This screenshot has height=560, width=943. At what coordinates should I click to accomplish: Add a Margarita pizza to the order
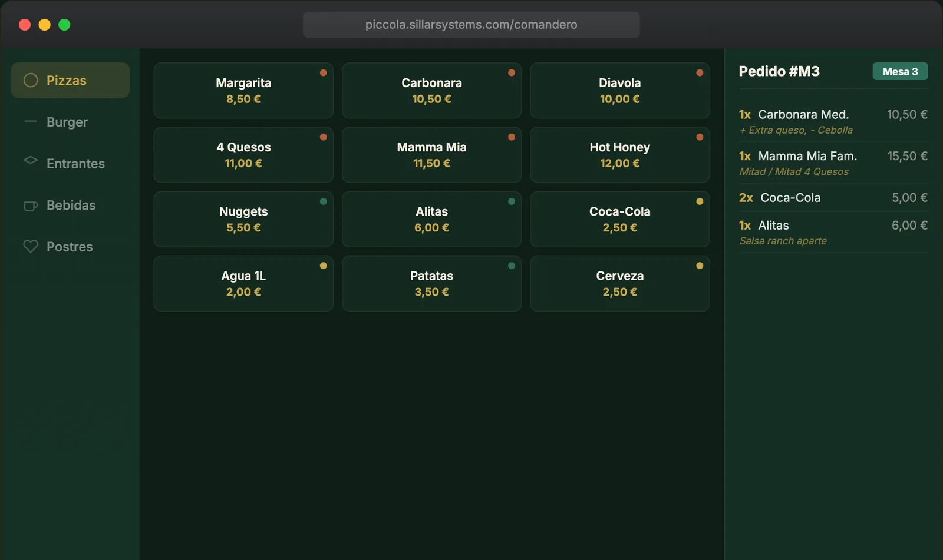(x=243, y=91)
